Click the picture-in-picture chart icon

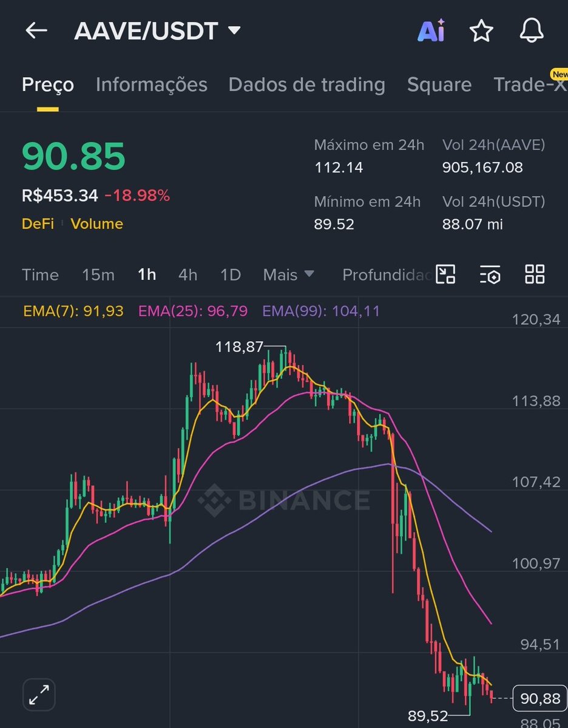click(x=445, y=274)
